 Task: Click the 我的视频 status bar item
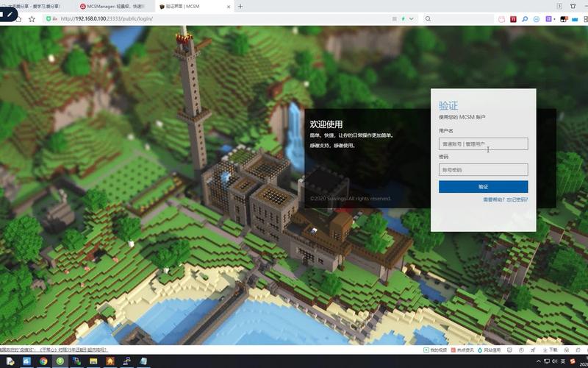point(435,350)
